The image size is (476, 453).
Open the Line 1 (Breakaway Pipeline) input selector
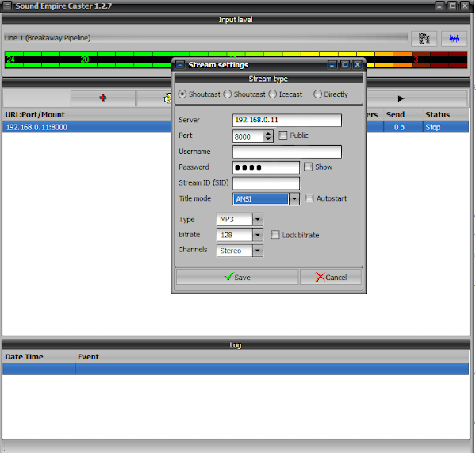pos(205,38)
